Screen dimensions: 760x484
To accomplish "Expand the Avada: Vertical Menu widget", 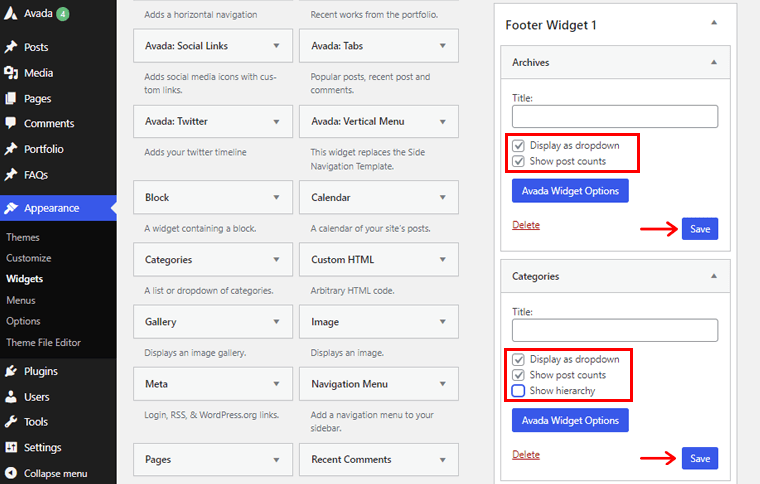I will 443,122.
